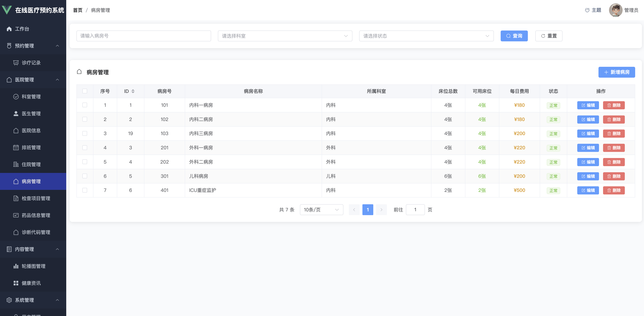Screen dimensions: 644x316
Task: Click the theme icon in header
Action: point(587,10)
